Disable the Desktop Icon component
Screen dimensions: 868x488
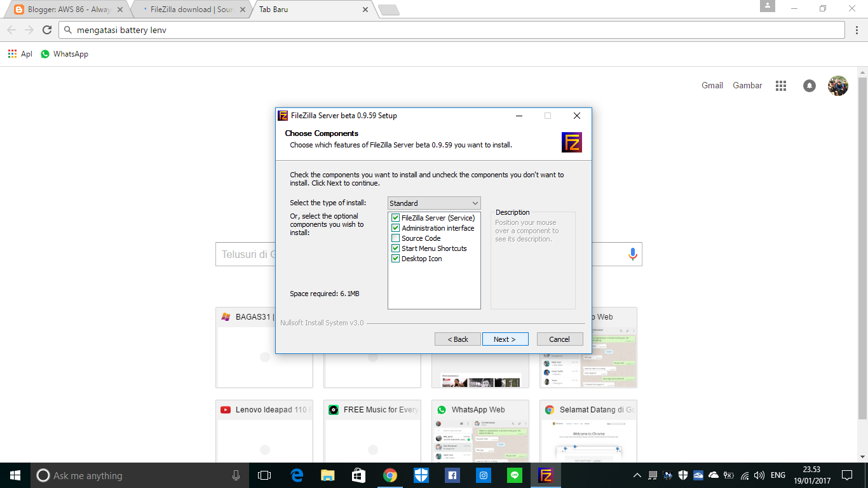point(396,259)
